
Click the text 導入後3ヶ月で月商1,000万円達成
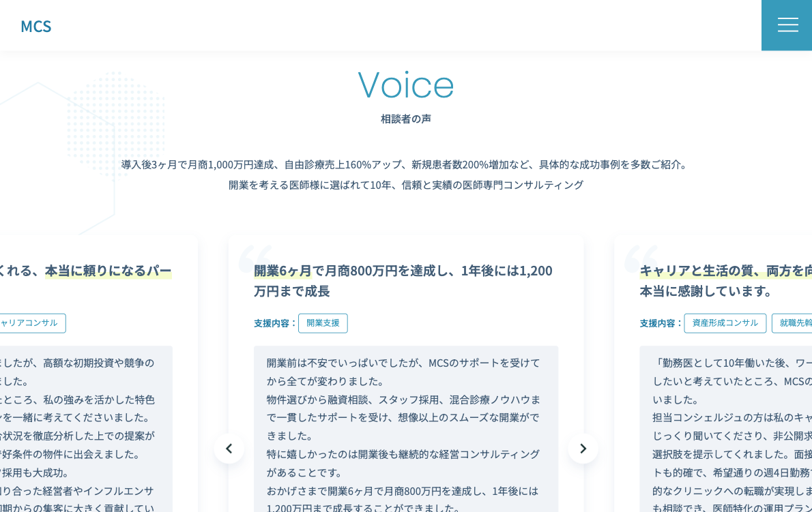point(197,164)
